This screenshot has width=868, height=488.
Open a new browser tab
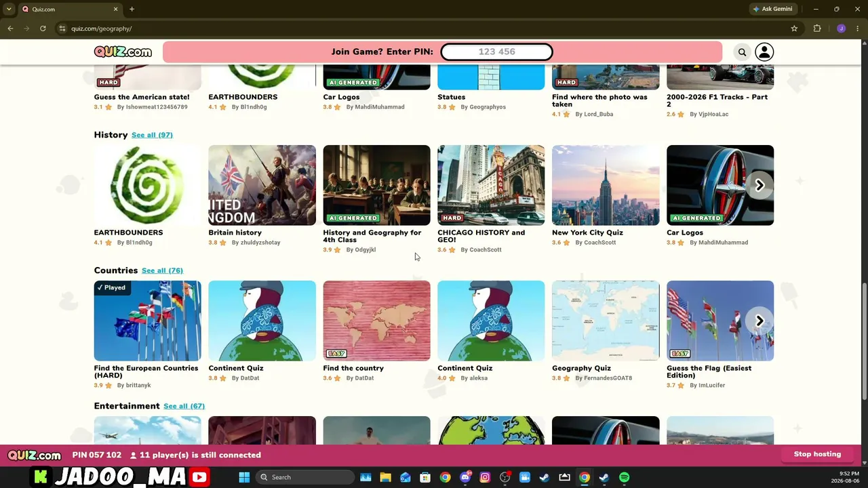pos(132,9)
